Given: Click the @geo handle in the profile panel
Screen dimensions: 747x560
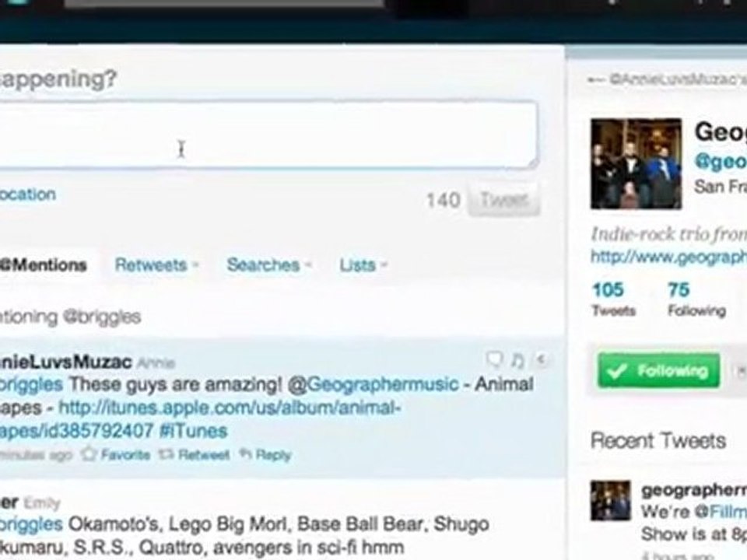Looking at the screenshot, I should tap(721, 161).
